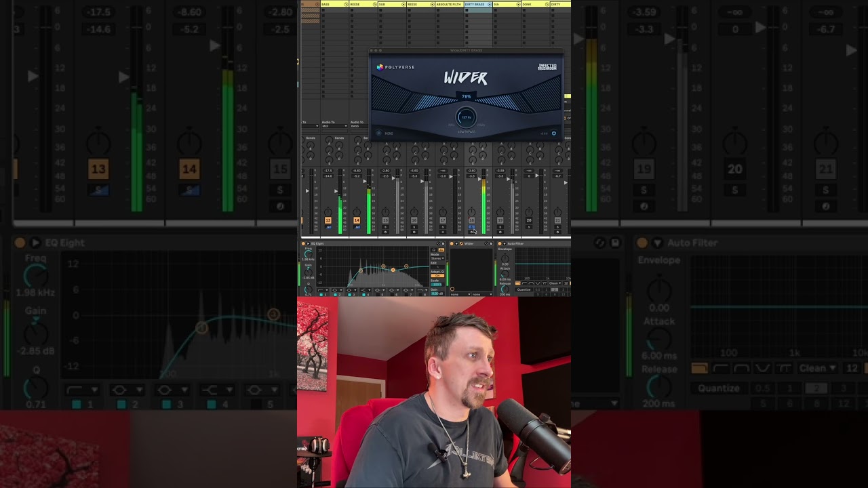Click Auto Filter Envelope amount knob

(x=505, y=258)
